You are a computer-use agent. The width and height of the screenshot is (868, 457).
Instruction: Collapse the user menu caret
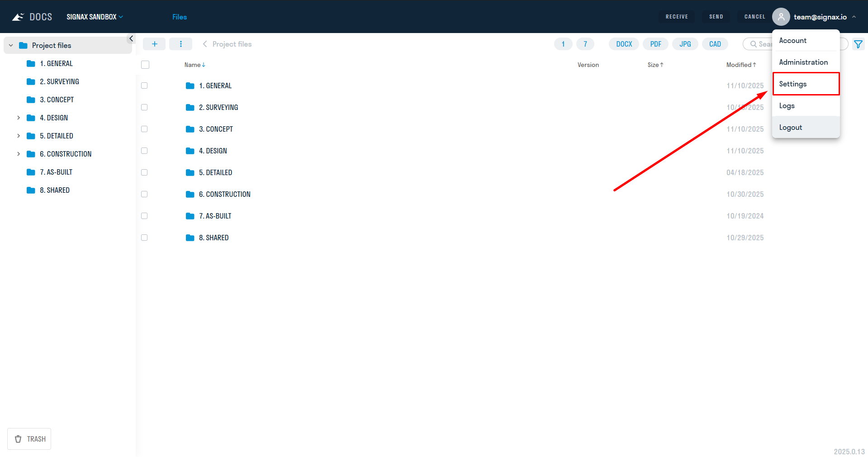point(854,17)
